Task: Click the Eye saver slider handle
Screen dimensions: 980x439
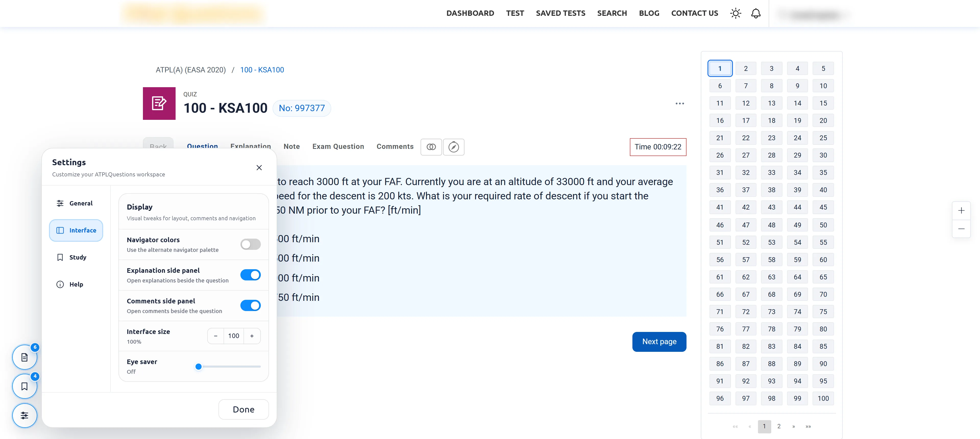Action: point(198,367)
